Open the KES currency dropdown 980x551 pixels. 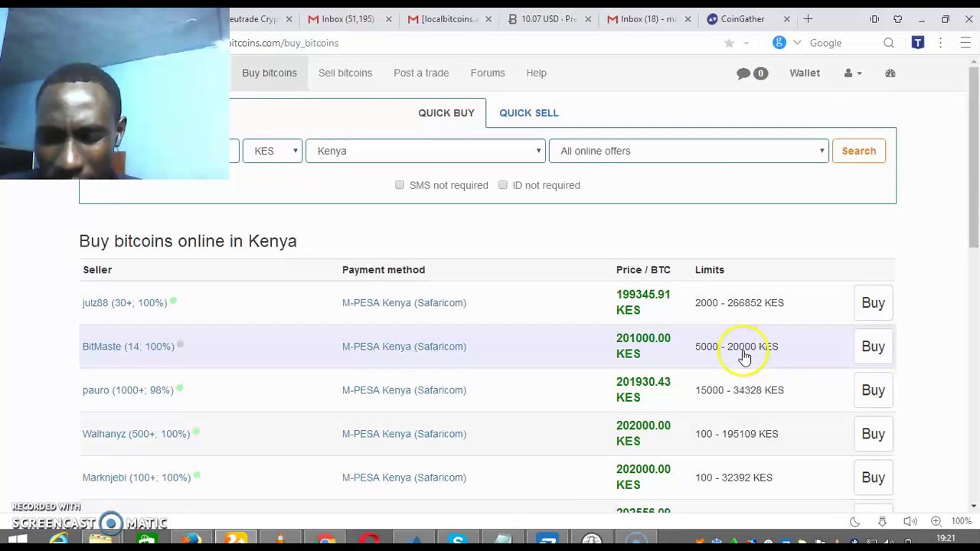[272, 151]
